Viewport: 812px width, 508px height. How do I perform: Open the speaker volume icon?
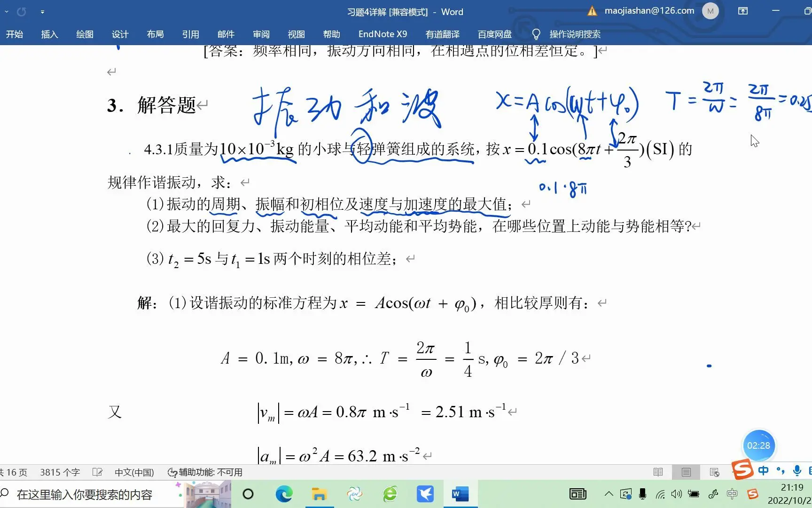click(677, 494)
